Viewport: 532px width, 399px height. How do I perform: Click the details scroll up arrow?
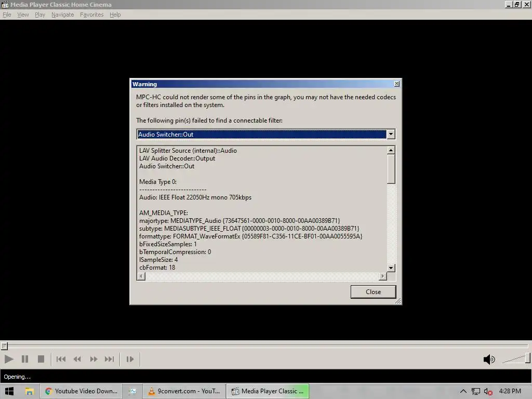[x=391, y=150]
